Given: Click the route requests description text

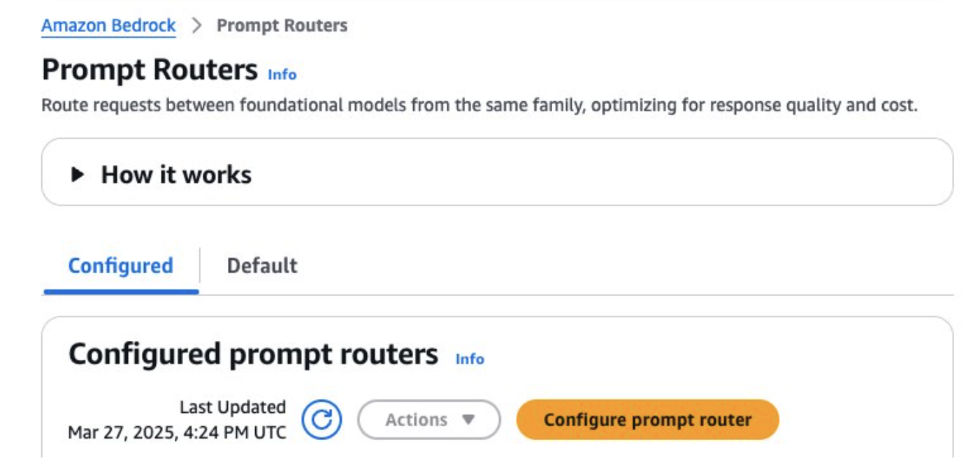Looking at the screenshot, I should tap(479, 107).
